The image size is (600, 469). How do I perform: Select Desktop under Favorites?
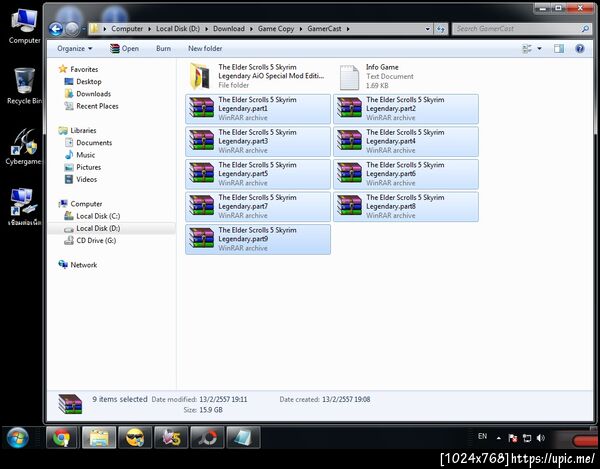[83, 81]
